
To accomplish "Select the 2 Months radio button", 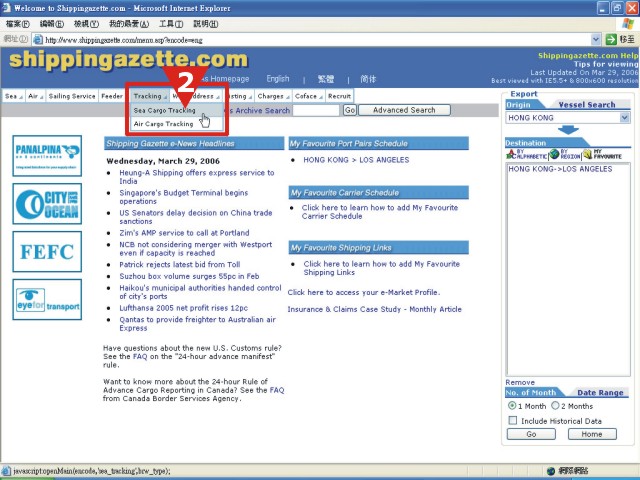I will 555,406.
